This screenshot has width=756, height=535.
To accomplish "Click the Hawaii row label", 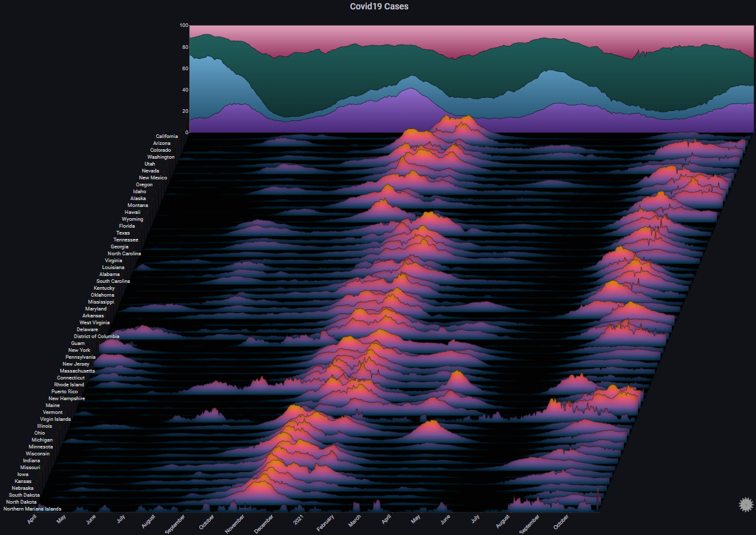I will point(132,212).
